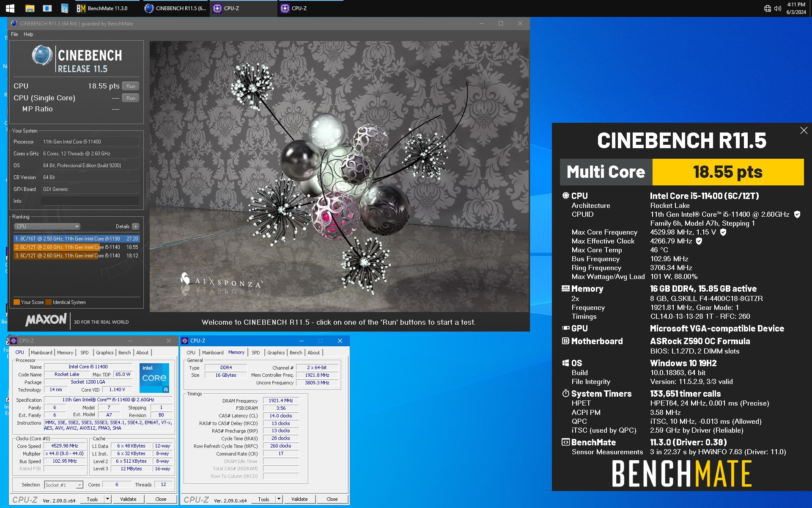
Task: Run the CPU multi-core test
Action: (x=131, y=86)
